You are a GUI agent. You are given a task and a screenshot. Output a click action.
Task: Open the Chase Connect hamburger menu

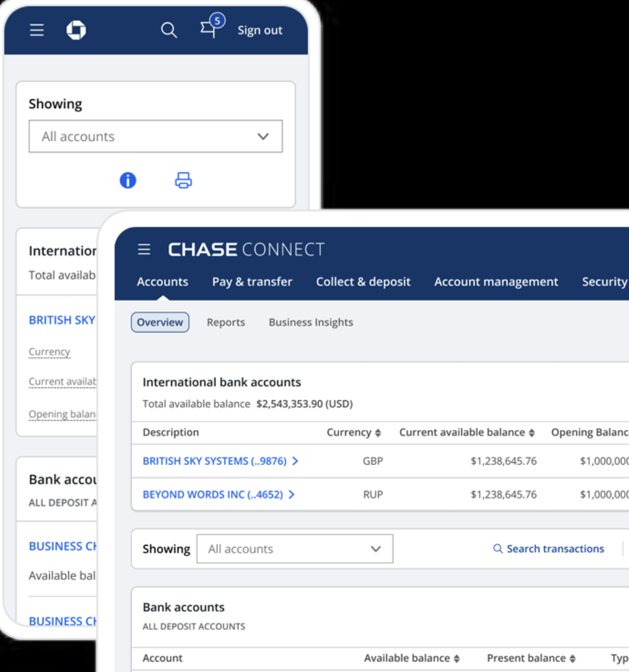click(x=144, y=250)
